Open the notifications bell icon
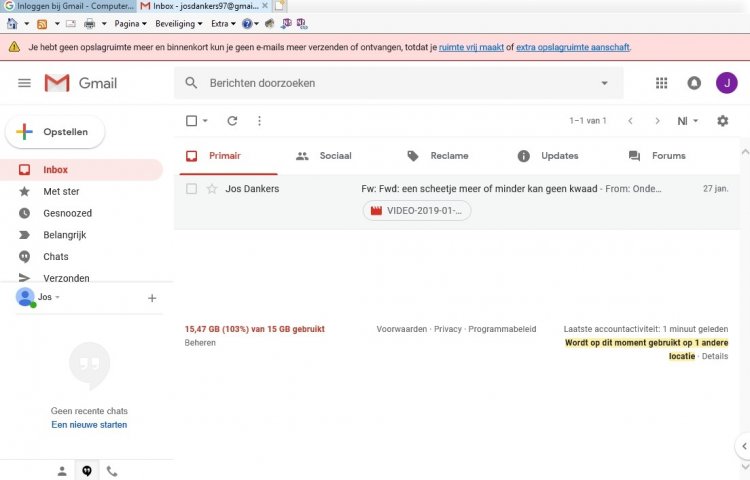 tap(694, 83)
